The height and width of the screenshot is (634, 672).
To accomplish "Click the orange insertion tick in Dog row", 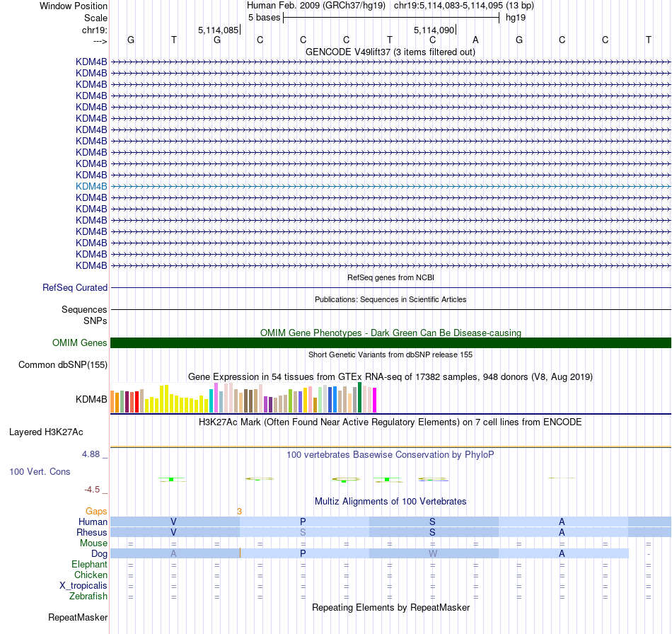I will [240, 553].
